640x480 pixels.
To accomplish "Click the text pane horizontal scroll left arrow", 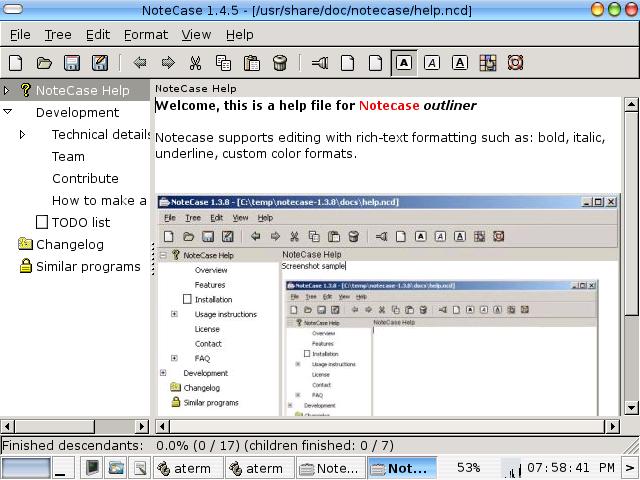I will pos(162,427).
